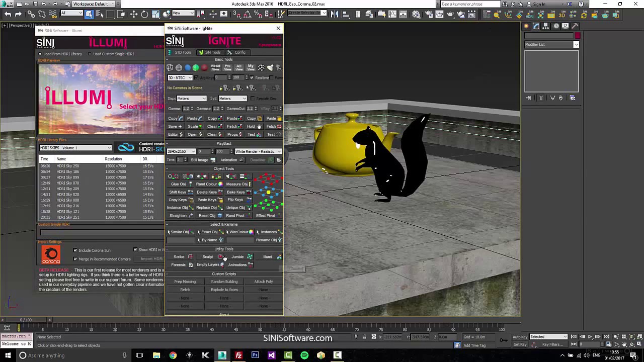Launch the Jumble utility tool
This screenshot has height=362, width=644.
239,257
